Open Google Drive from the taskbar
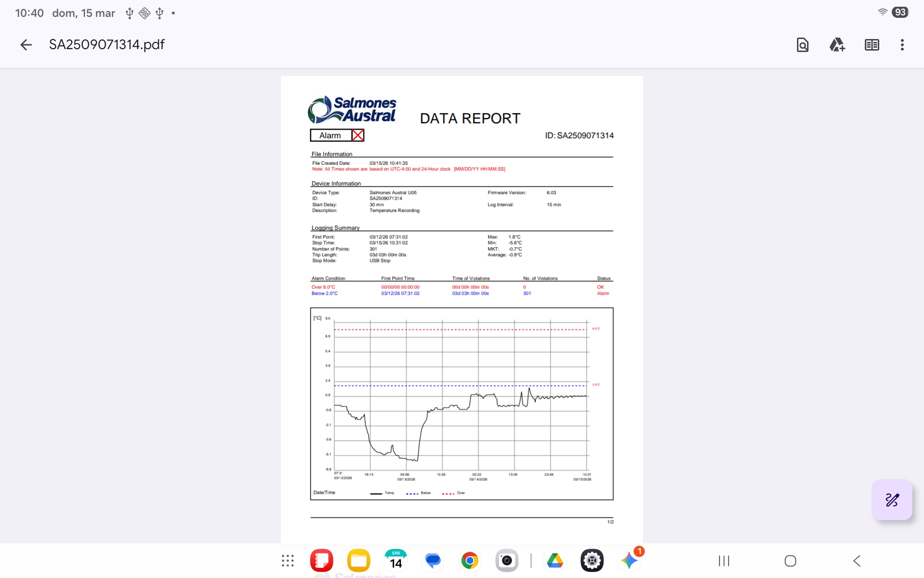 [555, 561]
